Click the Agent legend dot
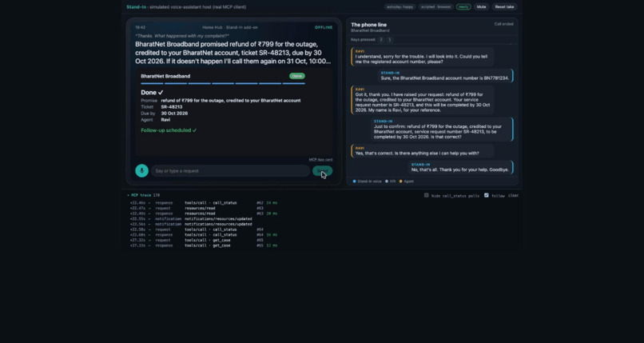 401,181
